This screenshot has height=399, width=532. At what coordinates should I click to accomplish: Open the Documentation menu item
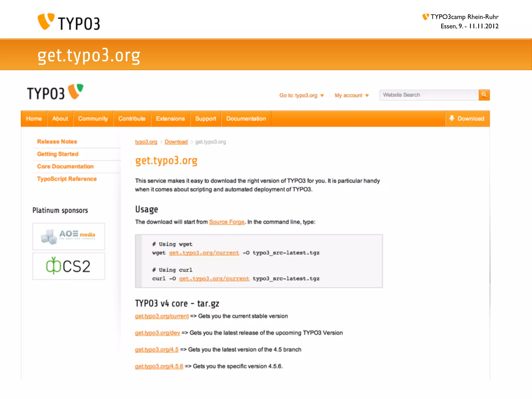pos(246,119)
